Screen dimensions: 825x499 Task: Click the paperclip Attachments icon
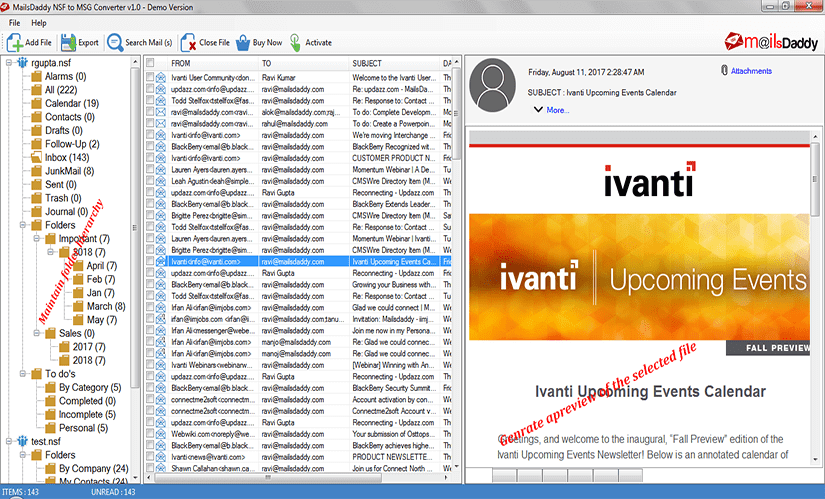click(x=724, y=71)
